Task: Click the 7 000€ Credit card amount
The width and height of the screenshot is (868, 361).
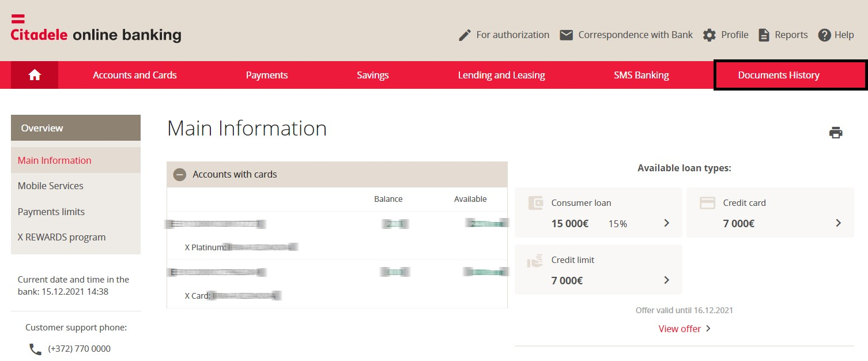Action: (x=739, y=224)
